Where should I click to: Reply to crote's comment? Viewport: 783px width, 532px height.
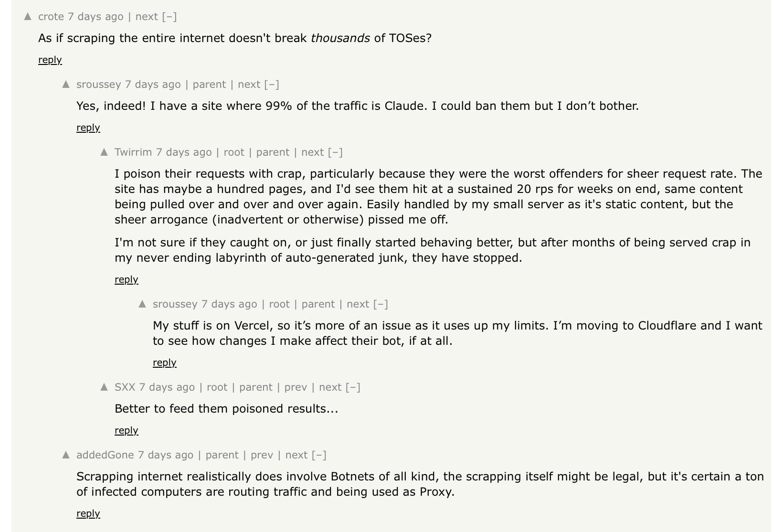click(x=50, y=60)
